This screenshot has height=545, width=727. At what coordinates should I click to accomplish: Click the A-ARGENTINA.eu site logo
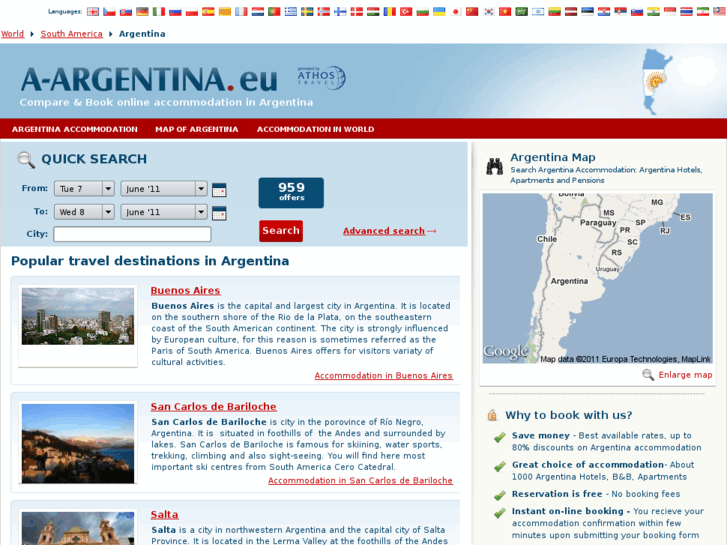click(x=149, y=79)
